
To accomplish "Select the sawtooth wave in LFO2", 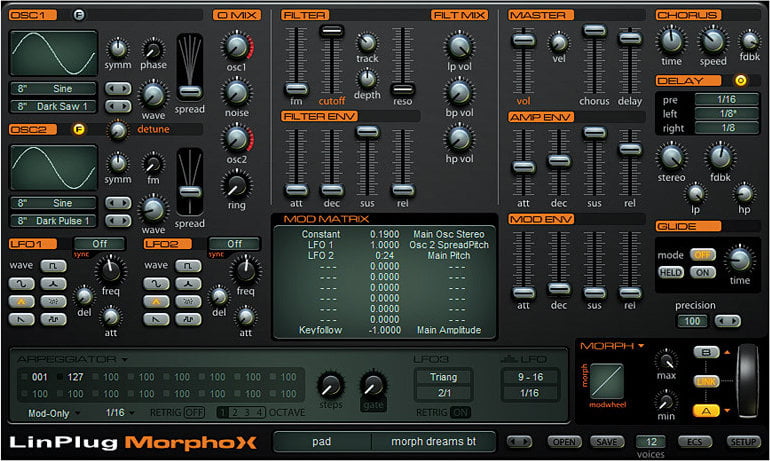I will tap(156, 320).
